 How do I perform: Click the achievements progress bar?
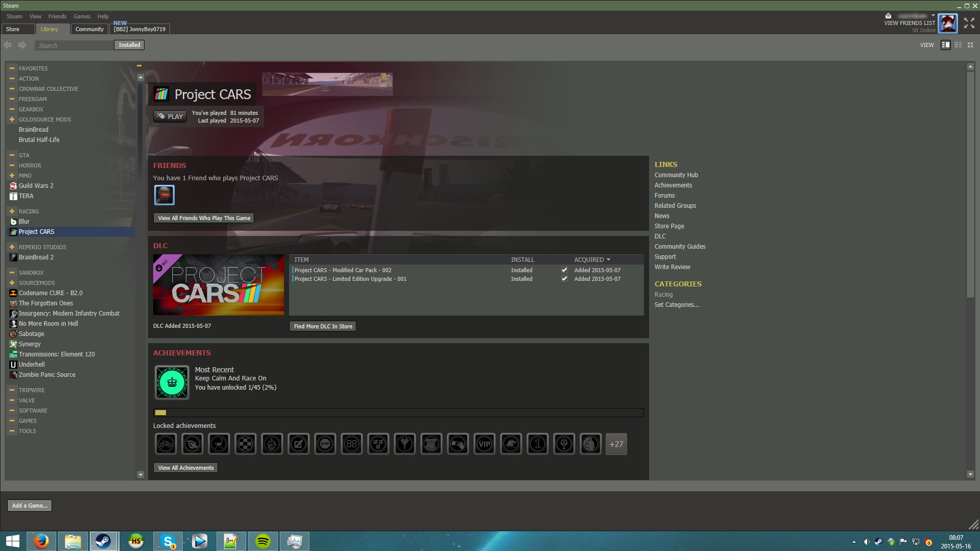(398, 413)
